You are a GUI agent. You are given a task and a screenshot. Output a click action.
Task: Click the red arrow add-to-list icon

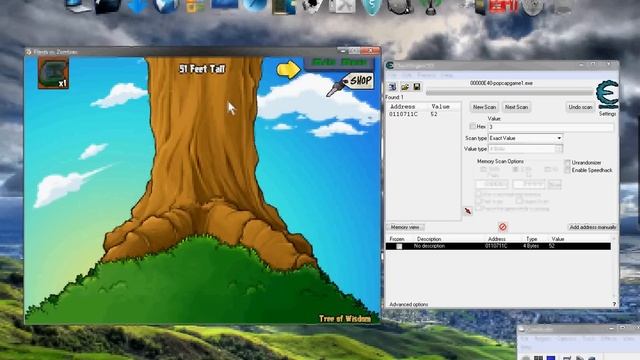coord(468,211)
